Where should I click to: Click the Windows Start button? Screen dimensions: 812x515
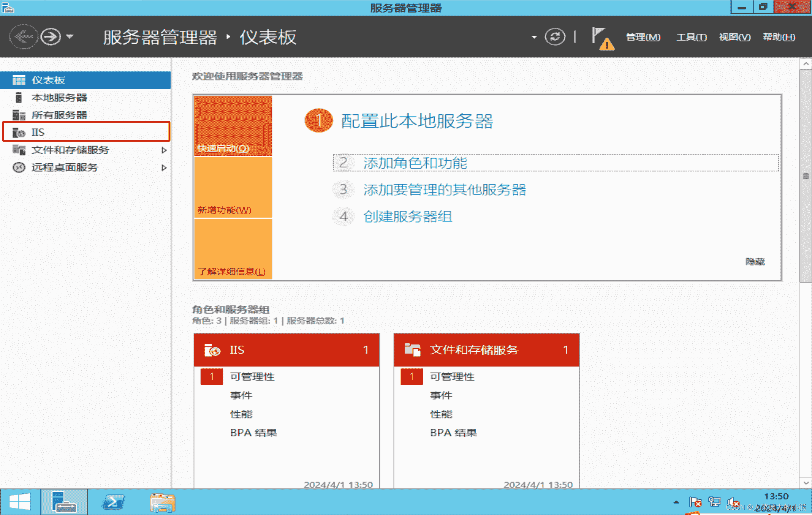click(20, 502)
